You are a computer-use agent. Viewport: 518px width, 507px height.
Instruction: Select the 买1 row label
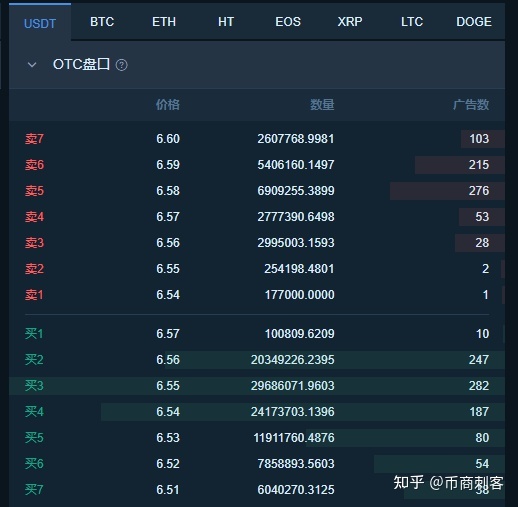34,334
